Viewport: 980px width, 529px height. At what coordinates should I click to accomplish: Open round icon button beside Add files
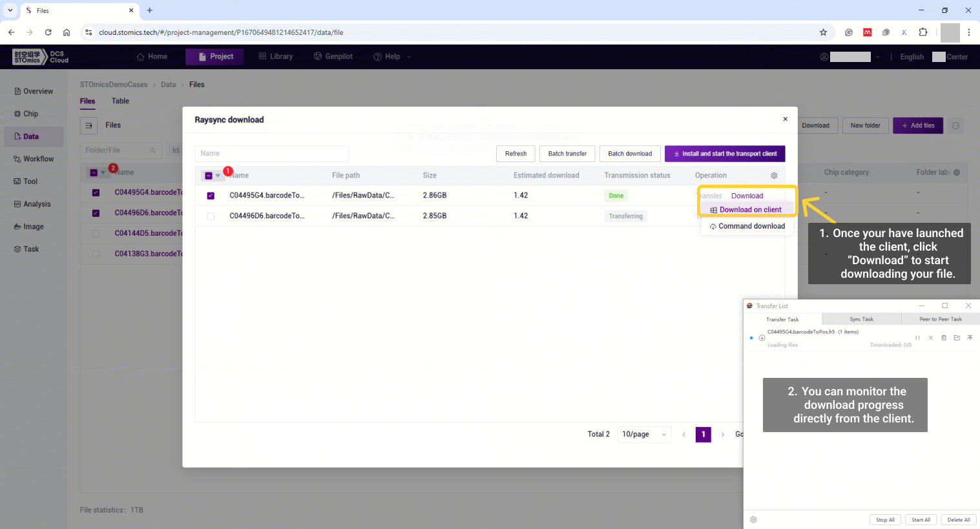coord(955,125)
